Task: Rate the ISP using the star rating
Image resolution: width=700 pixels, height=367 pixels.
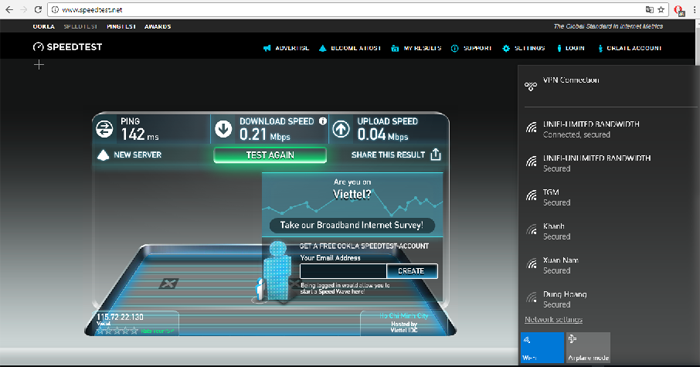Action: [118, 331]
